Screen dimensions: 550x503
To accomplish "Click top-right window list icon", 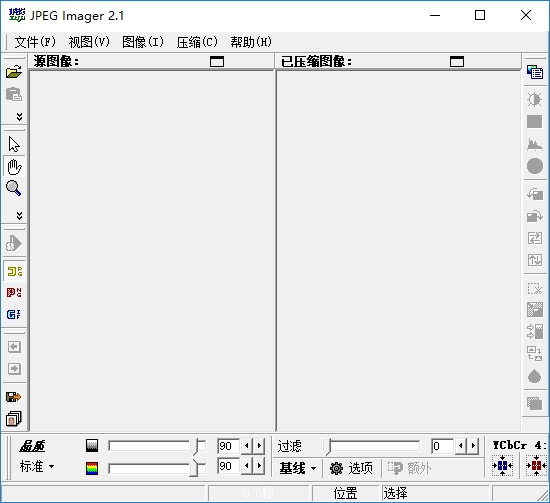I will pyautogui.click(x=535, y=72).
